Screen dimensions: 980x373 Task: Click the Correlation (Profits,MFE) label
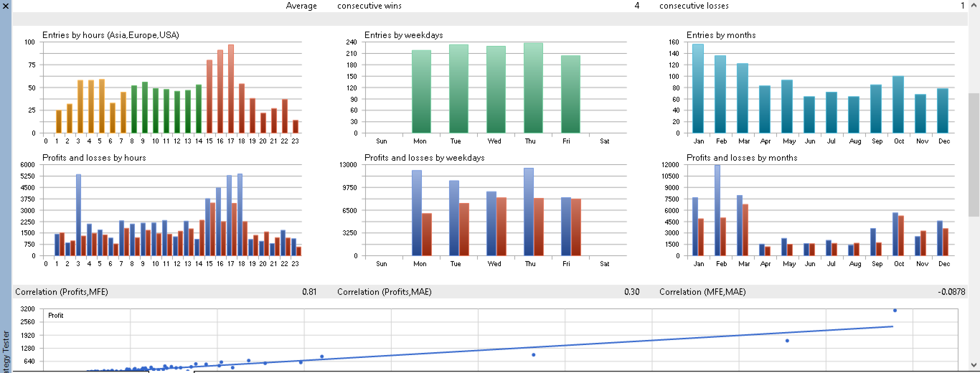tap(62, 292)
